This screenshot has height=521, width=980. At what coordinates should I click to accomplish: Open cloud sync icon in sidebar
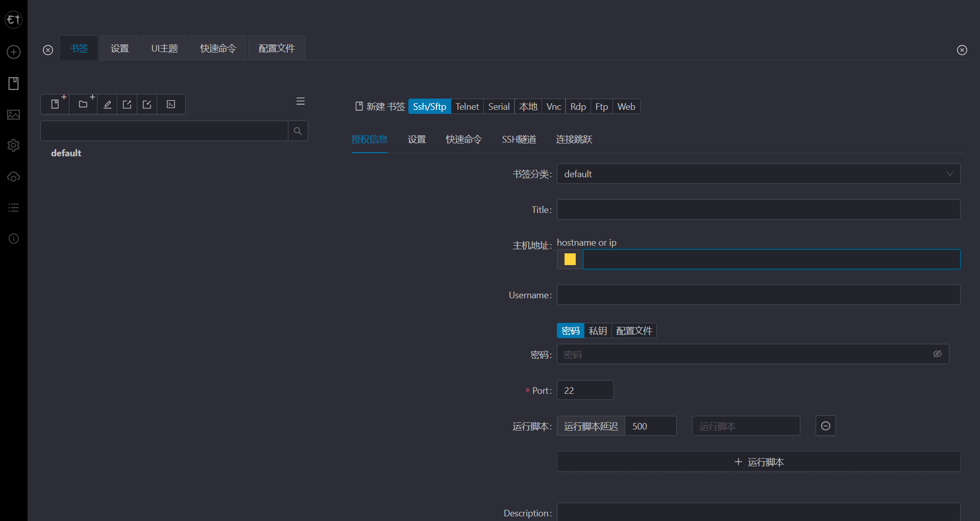pos(14,177)
